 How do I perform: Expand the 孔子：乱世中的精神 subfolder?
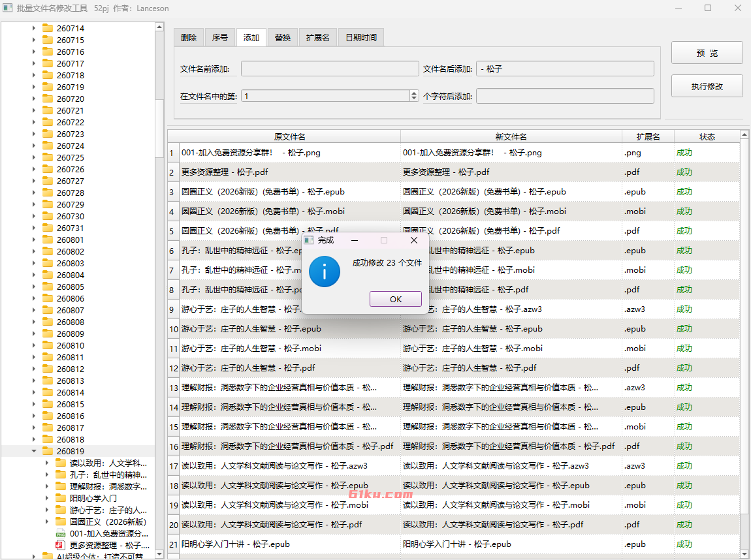46,474
